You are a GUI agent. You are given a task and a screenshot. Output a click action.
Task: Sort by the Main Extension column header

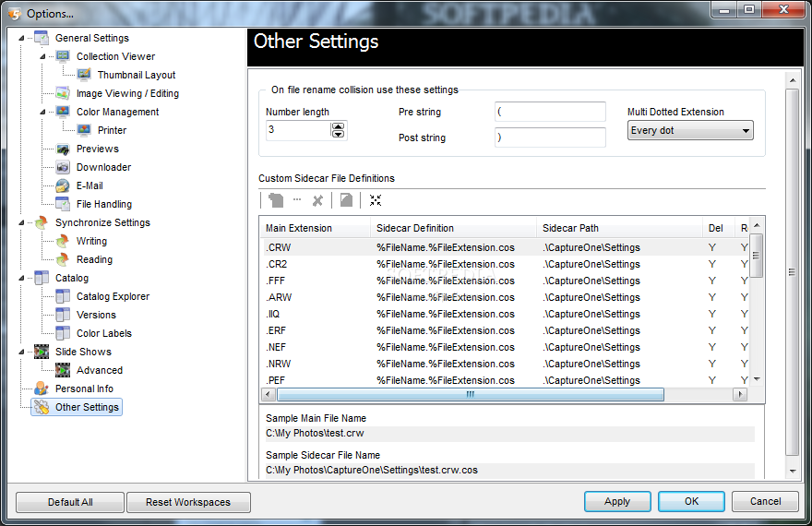[x=315, y=228]
